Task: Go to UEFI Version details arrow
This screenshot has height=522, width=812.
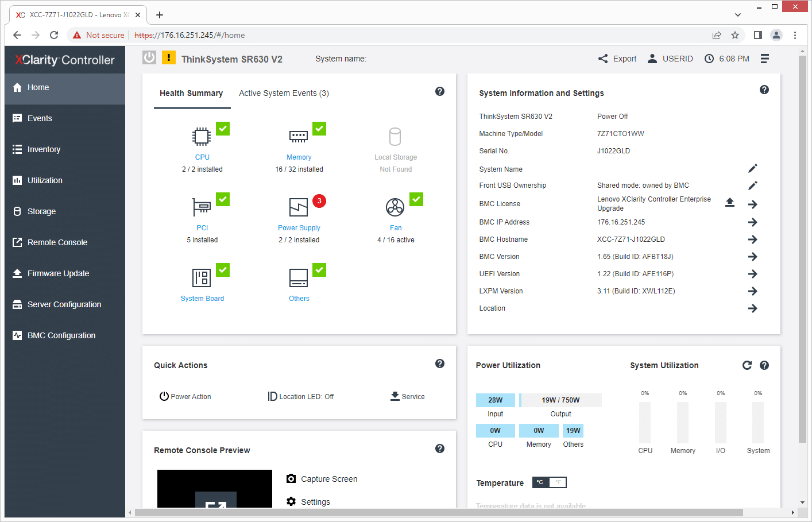Action: click(753, 274)
